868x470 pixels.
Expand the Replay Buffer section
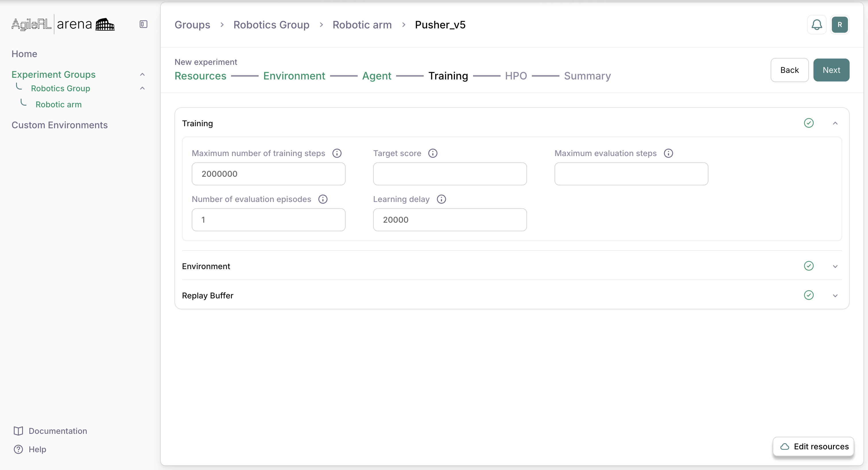point(836,296)
